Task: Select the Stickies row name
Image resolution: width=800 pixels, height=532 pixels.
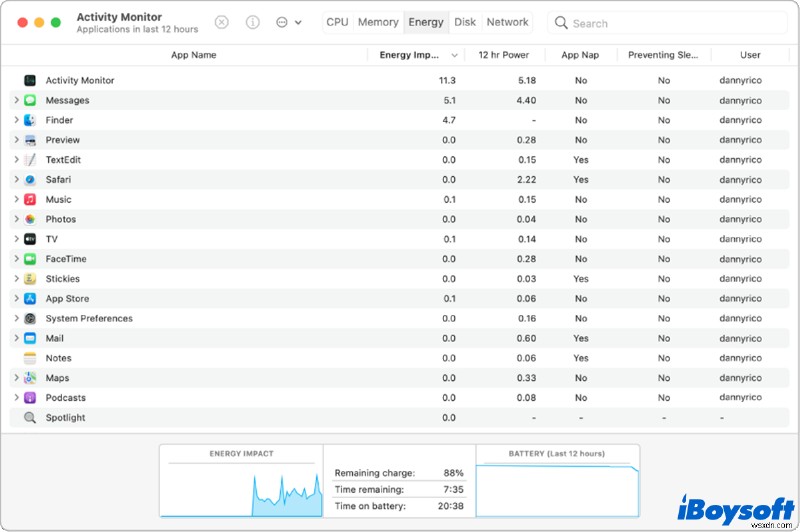Action: click(63, 278)
